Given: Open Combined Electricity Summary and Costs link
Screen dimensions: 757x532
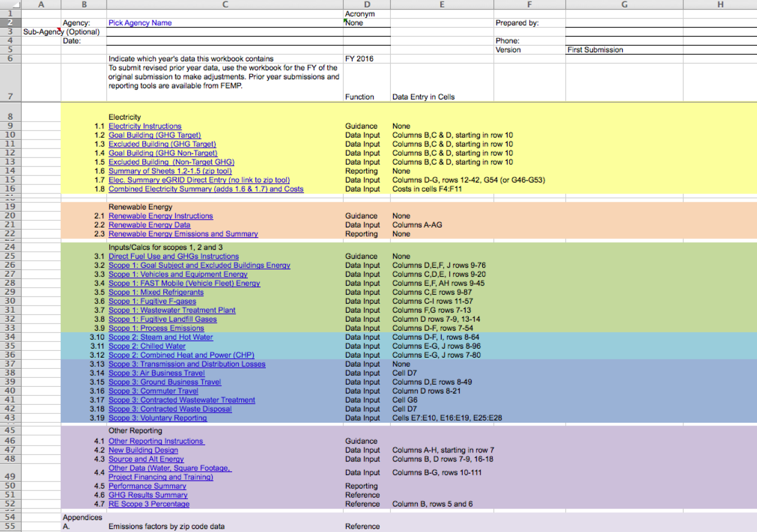Looking at the screenshot, I should pyautogui.click(x=206, y=189).
